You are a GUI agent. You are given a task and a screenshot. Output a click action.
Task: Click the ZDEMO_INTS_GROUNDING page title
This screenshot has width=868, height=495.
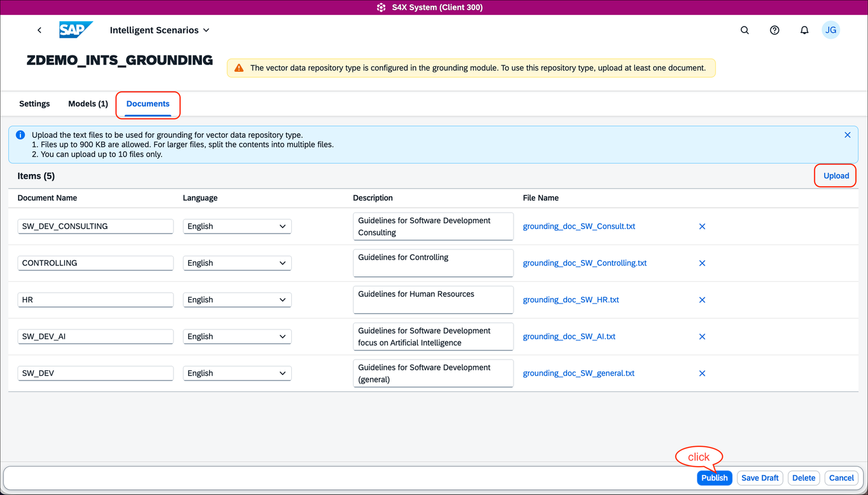[120, 60]
